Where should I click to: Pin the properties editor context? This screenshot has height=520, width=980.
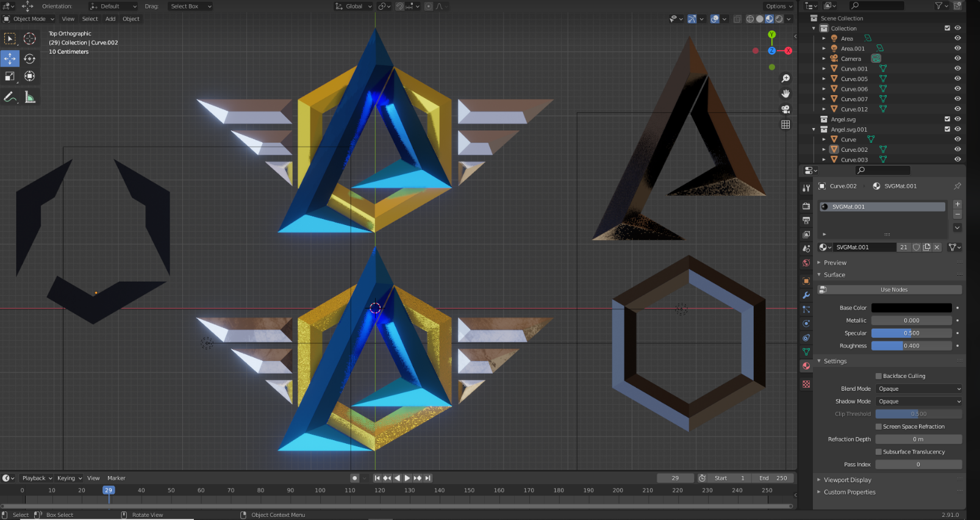[957, 186]
